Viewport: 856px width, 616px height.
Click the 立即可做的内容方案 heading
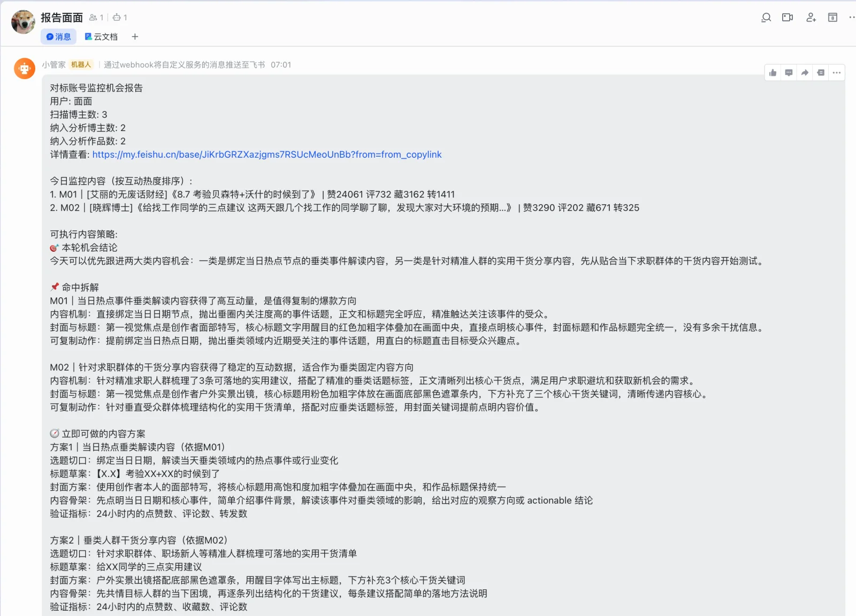[97, 434]
